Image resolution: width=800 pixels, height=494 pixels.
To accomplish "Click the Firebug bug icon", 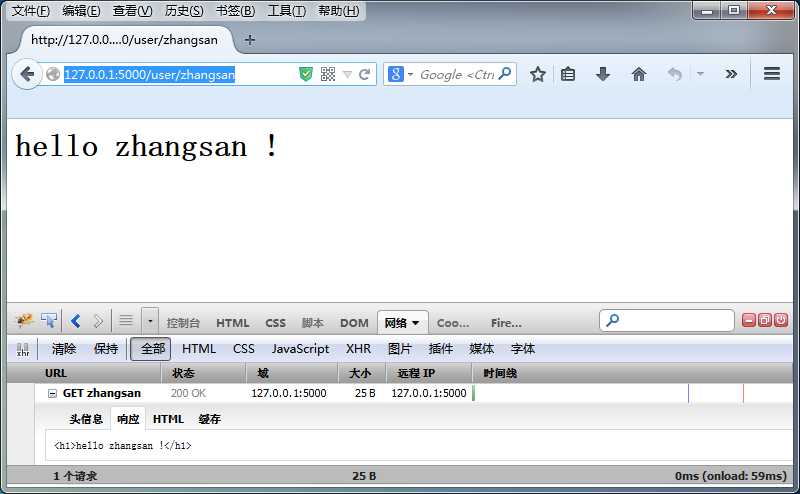I will pos(24,320).
